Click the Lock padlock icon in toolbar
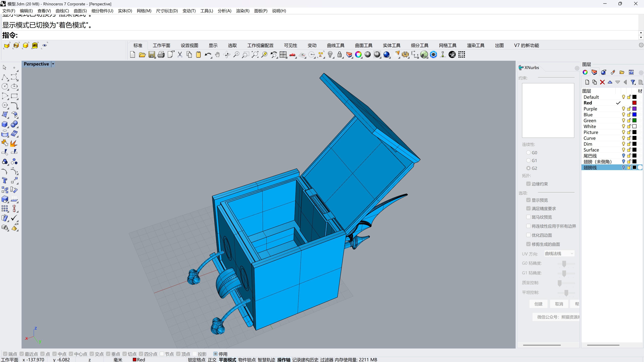644x362 pixels. click(x=339, y=54)
